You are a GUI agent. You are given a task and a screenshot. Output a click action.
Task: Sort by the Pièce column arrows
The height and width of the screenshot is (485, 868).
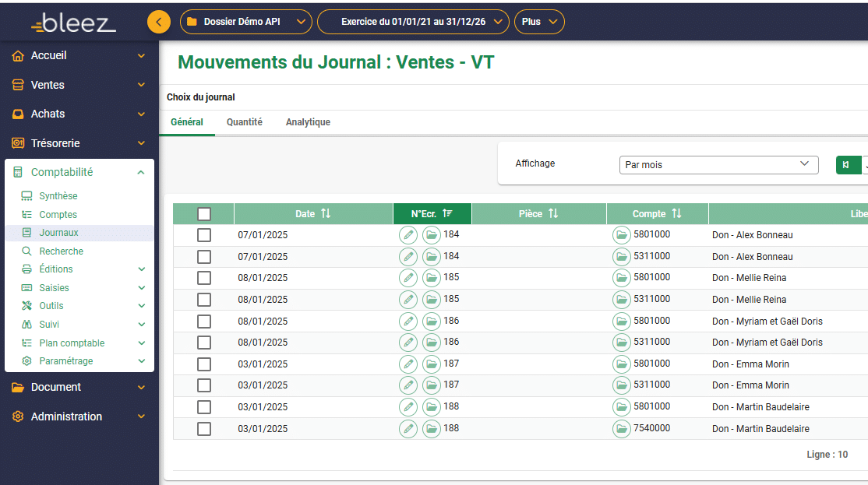tap(553, 213)
